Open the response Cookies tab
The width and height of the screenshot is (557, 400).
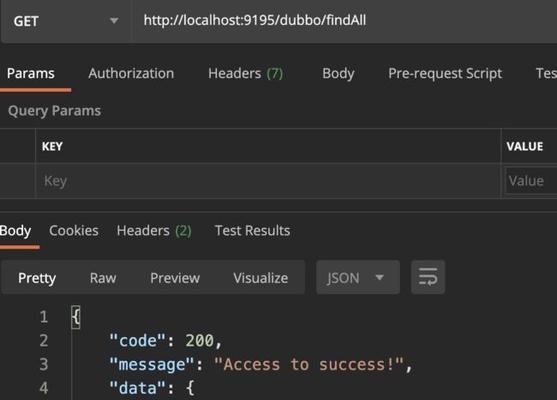74,231
